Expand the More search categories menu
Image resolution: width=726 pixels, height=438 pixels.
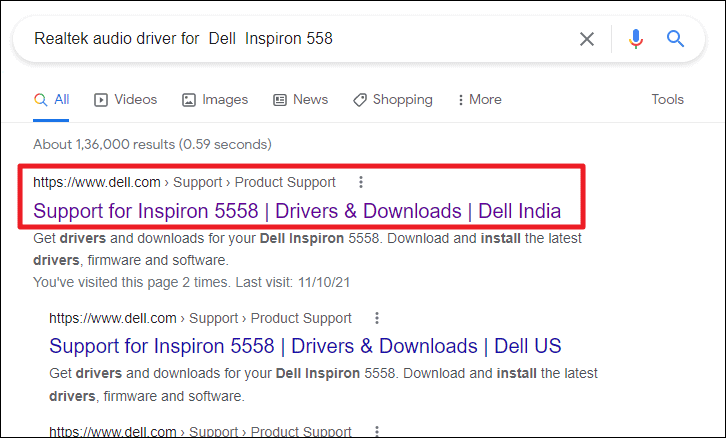coord(480,100)
